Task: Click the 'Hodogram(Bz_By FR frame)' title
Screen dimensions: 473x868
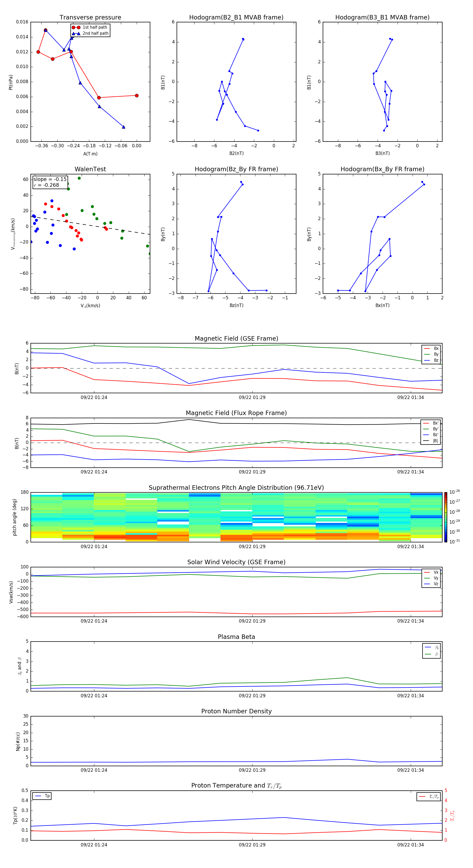Action: [x=236, y=169]
